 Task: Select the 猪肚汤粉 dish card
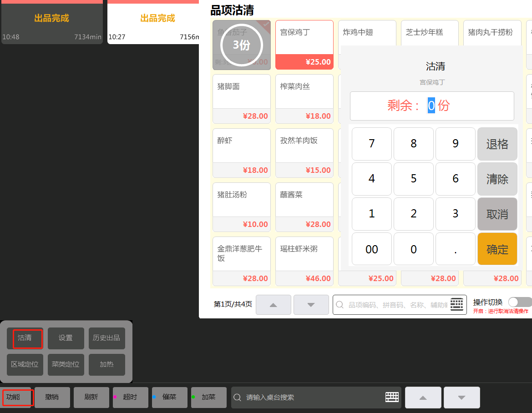pos(242,207)
